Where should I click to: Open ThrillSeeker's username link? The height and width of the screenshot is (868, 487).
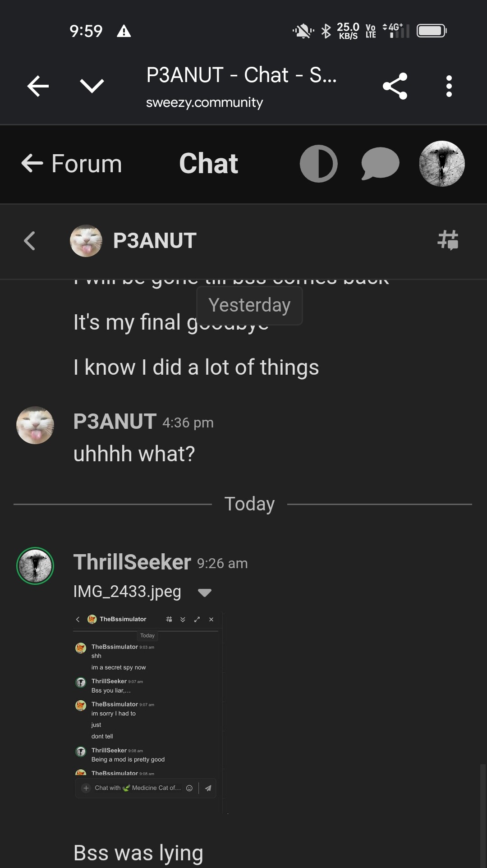tap(132, 562)
